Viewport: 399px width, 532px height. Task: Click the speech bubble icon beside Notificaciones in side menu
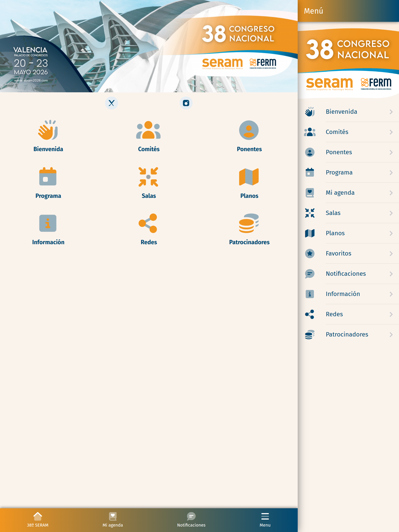click(x=310, y=274)
